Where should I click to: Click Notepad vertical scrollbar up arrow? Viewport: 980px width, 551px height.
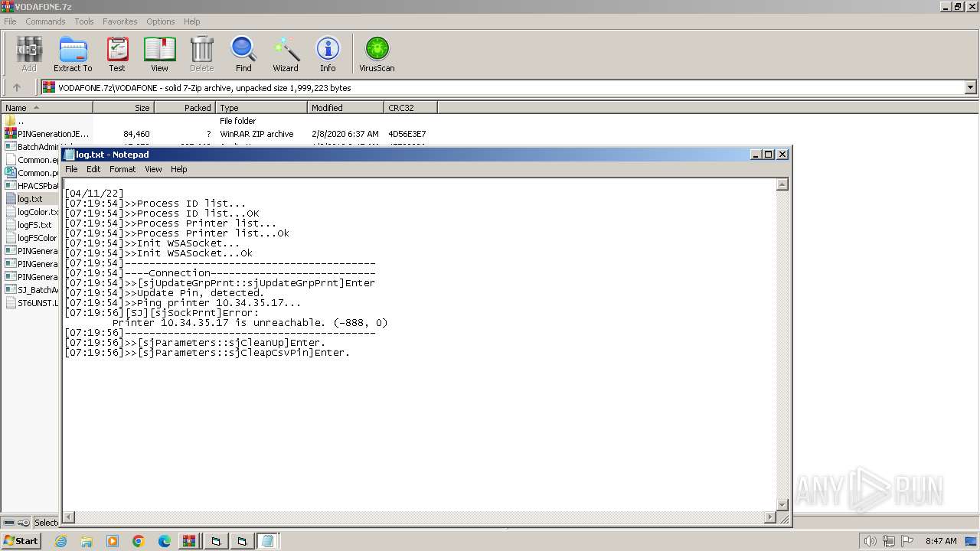(x=782, y=184)
